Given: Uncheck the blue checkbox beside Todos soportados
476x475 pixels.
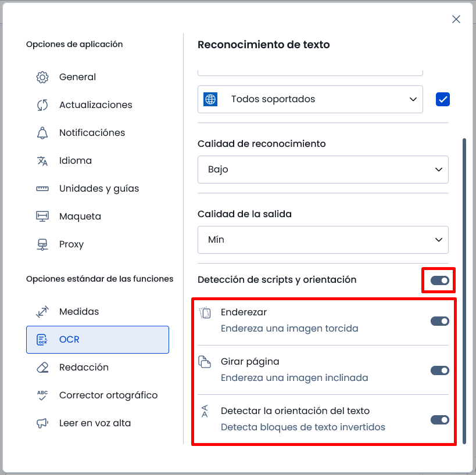Looking at the screenshot, I should (443, 99).
